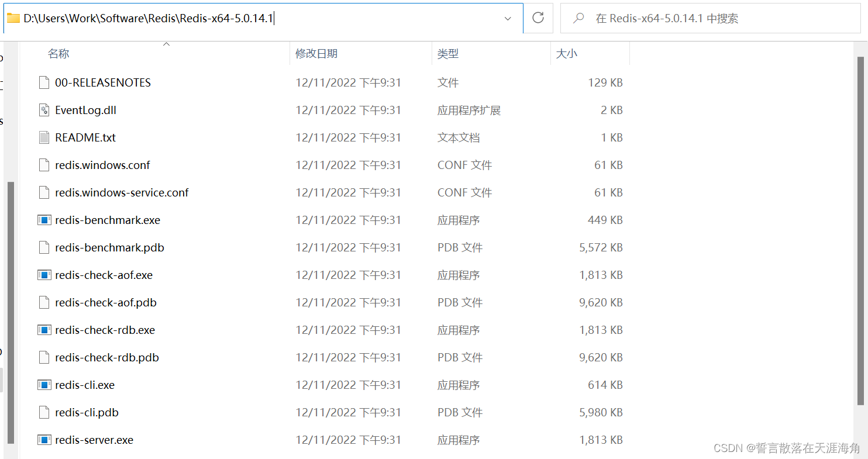This screenshot has height=459, width=868.
Task: Click the redis-cli.exe application icon
Action: point(44,385)
